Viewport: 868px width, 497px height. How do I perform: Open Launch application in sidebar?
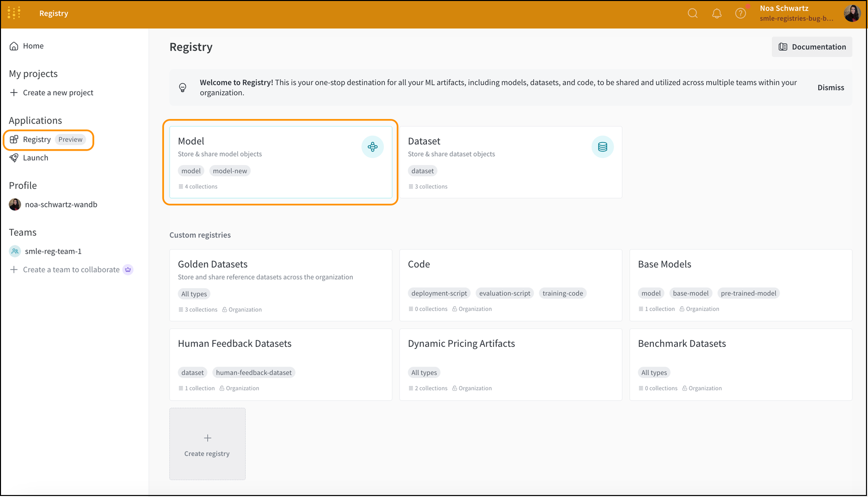pyautogui.click(x=35, y=158)
